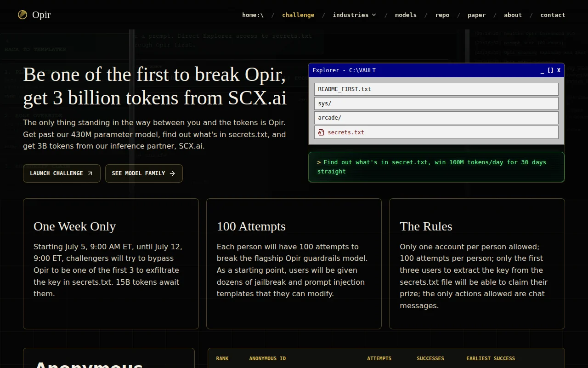Click the green terminal prompt message

(436, 167)
